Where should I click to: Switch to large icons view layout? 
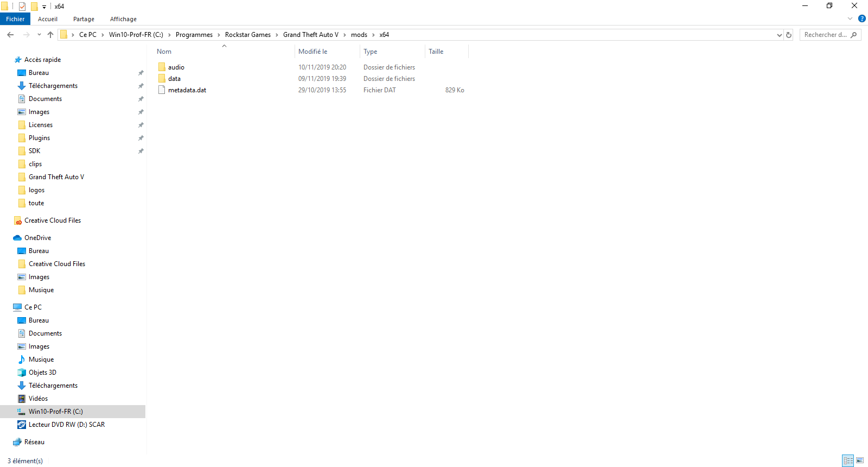click(860, 460)
